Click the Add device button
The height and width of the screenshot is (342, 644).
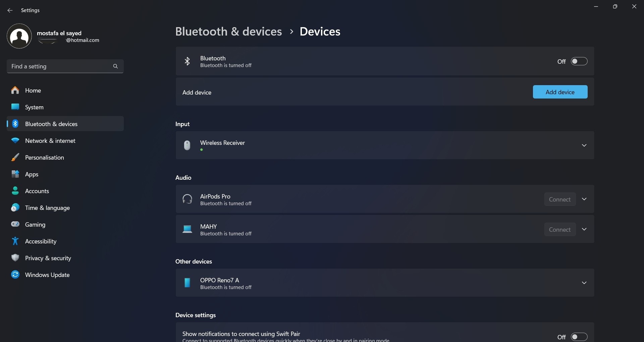tap(560, 92)
